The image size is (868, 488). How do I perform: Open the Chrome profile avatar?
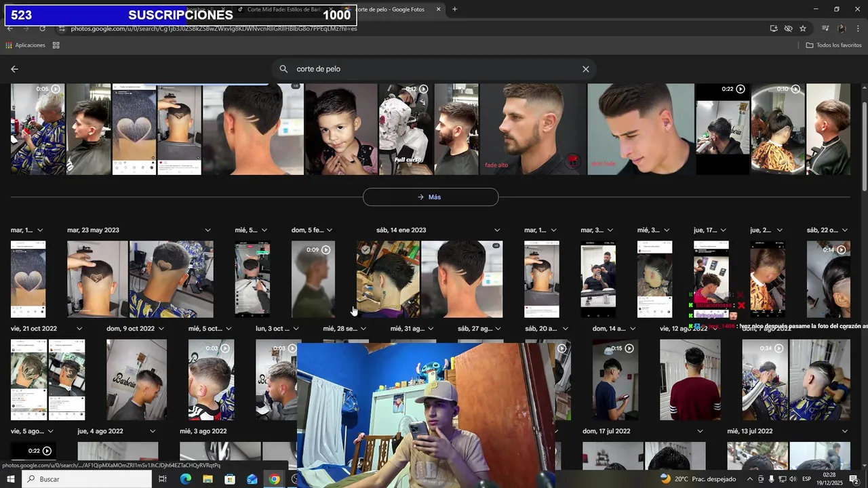(842, 28)
